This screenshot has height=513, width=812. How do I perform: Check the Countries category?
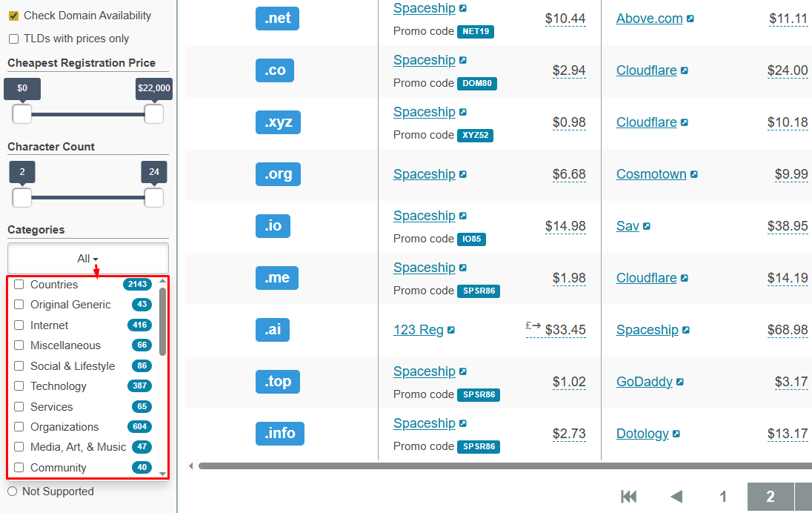(19, 285)
